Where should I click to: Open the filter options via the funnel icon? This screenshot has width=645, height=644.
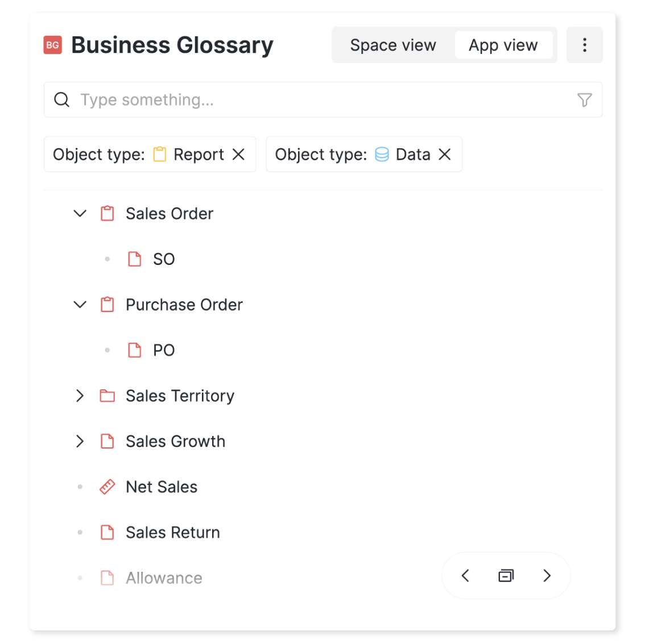pos(584,99)
